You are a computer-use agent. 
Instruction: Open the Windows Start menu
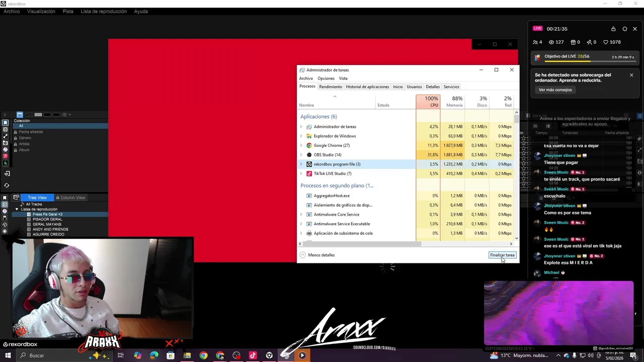[x=8, y=355]
